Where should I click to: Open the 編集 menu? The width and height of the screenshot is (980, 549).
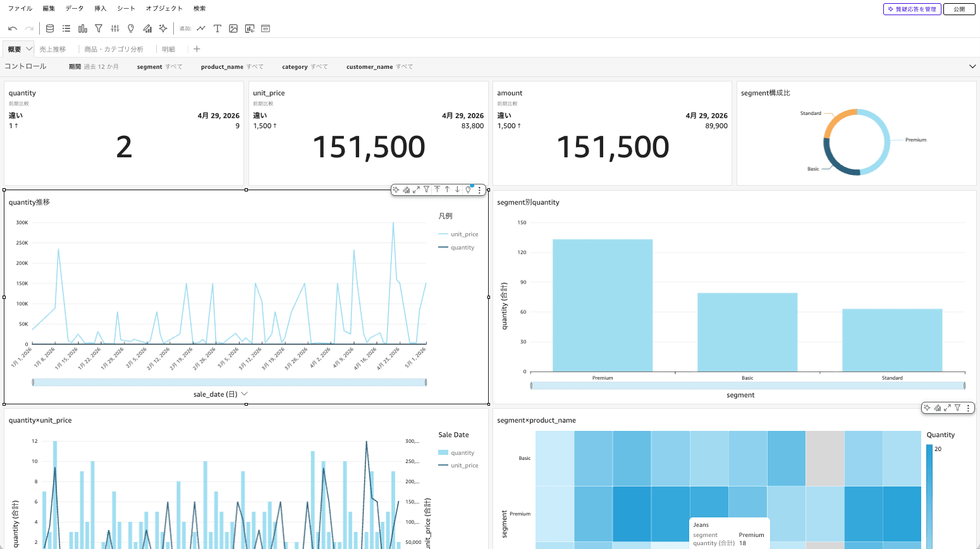(49, 8)
